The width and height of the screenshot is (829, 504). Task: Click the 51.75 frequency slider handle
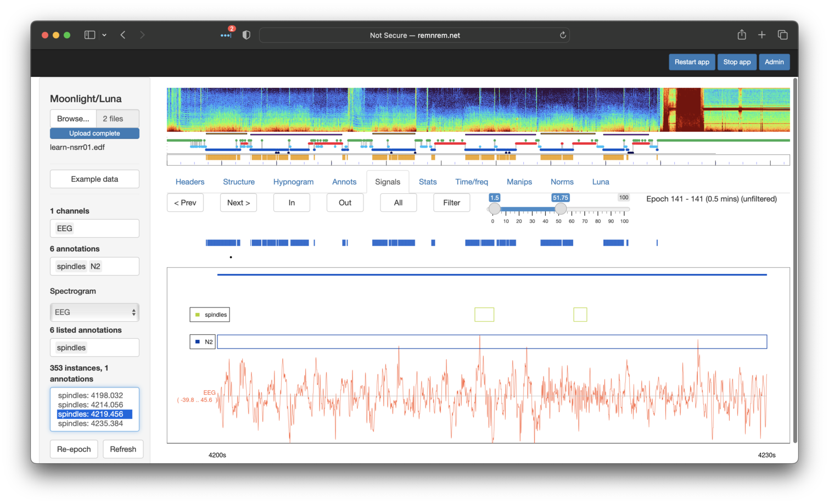[x=561, y=209]
